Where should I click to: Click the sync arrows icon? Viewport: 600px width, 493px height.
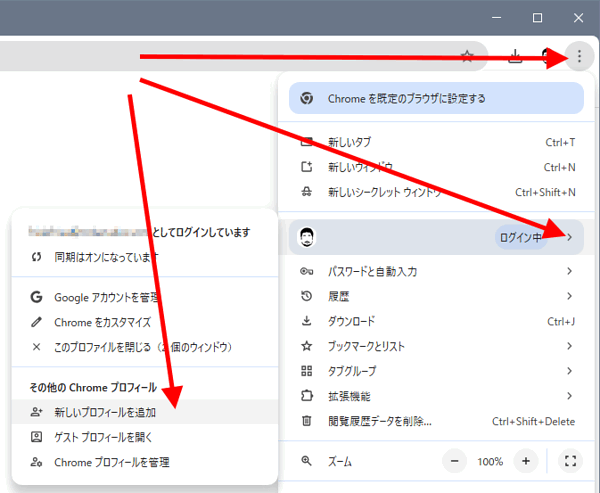point(36,257)
